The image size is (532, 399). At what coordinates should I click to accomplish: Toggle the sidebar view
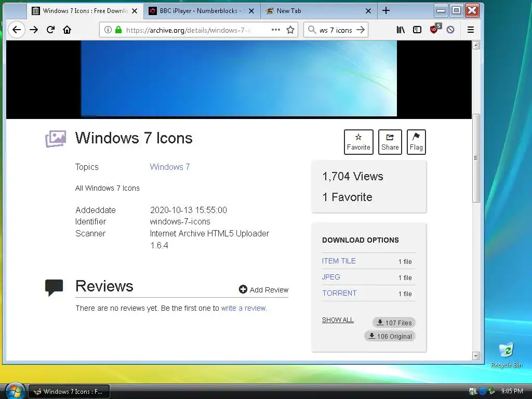click(417, 30)
